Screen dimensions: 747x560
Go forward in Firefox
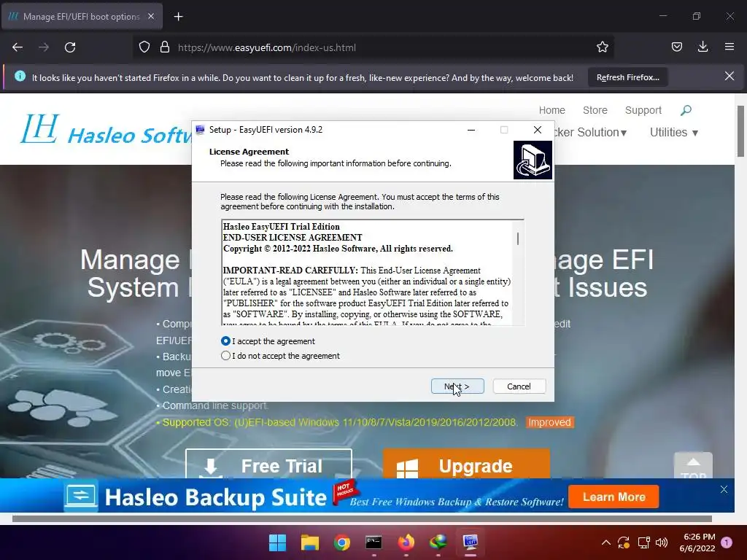pyautogui.click(x=44, y=47)
